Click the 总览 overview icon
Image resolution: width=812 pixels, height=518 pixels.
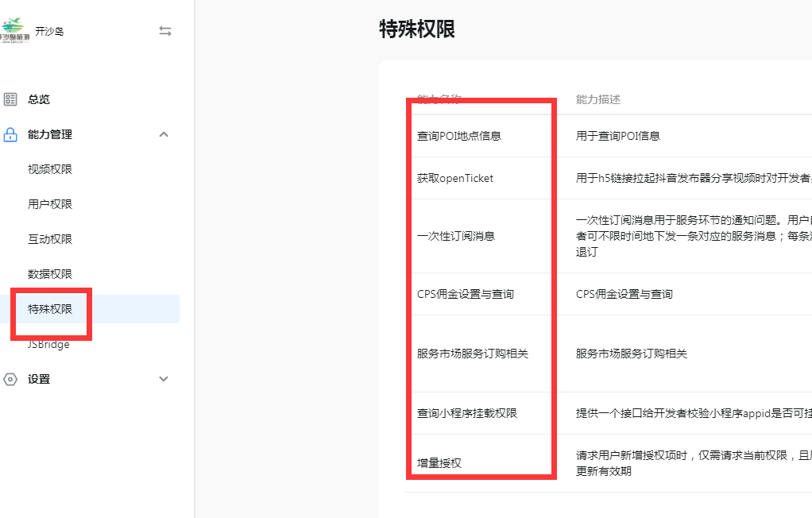click(x=10, y=99)
